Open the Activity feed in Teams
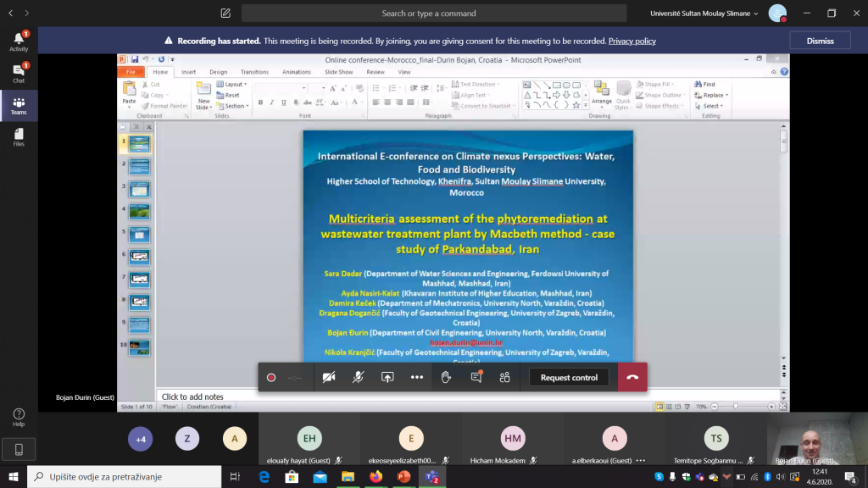Screen dimensions: 868x488 coord(19,42)
